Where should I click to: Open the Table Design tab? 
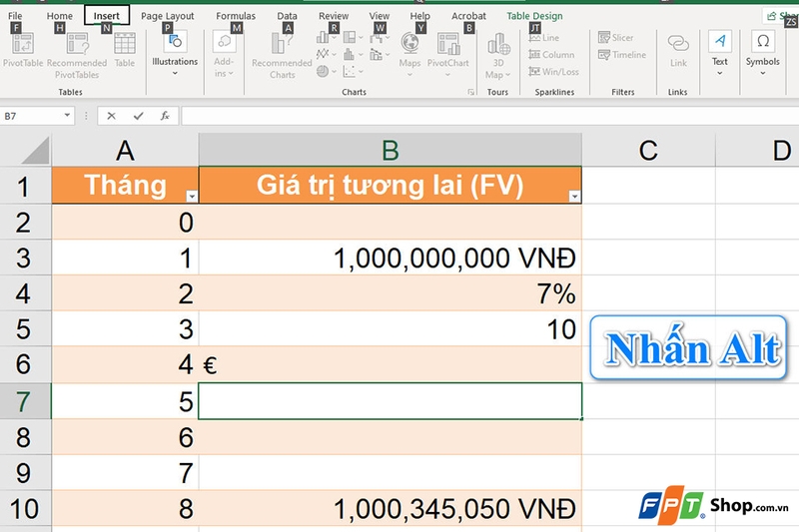tap(534, 16)
